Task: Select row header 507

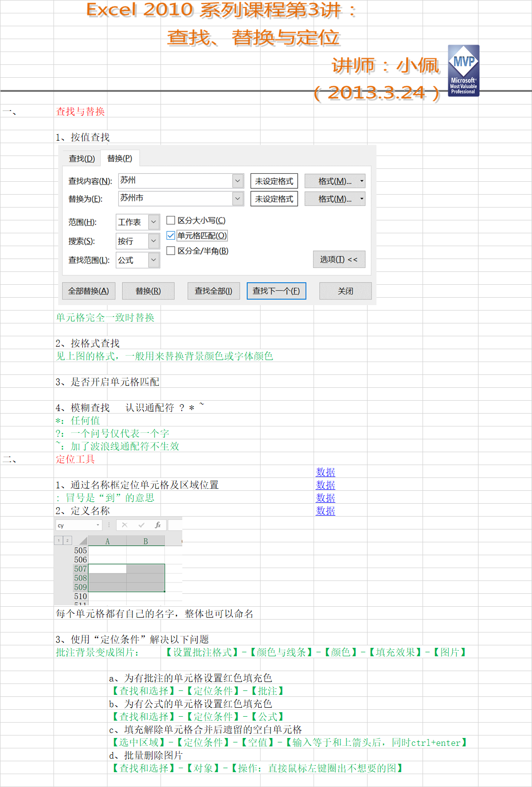Action: pos(80,569)
